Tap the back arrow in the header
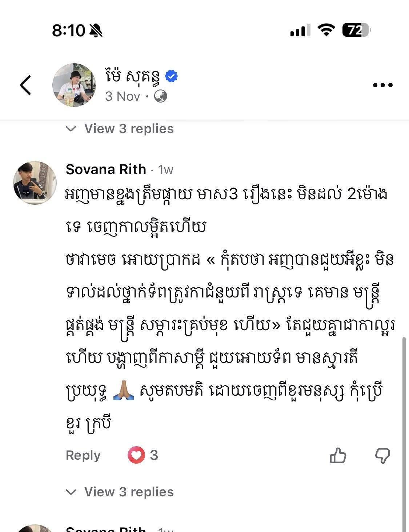The image size is (409, 532). click(x=25, y=85)
